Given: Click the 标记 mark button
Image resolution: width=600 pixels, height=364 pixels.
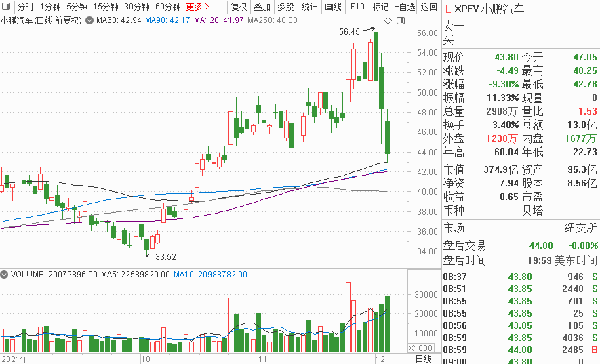Looking at the screenshot, I should click(x=380, y=7).
